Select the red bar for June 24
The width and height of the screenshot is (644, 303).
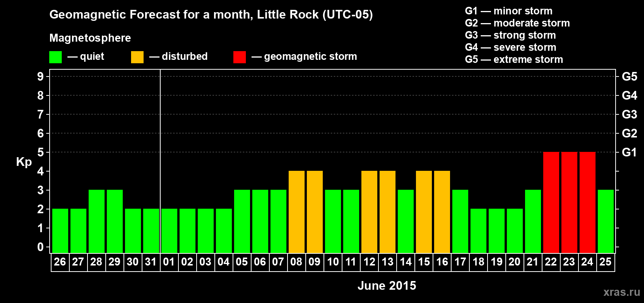point(587,202)
